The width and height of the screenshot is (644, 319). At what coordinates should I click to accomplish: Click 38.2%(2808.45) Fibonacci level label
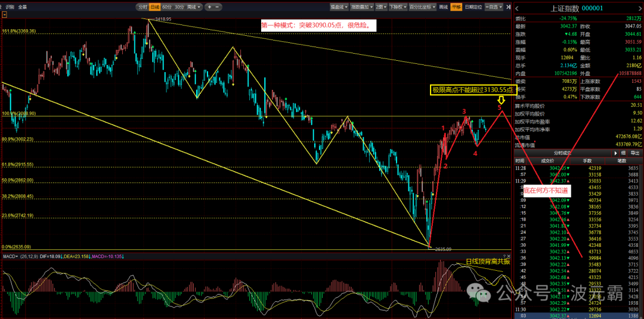pos(18,196)
